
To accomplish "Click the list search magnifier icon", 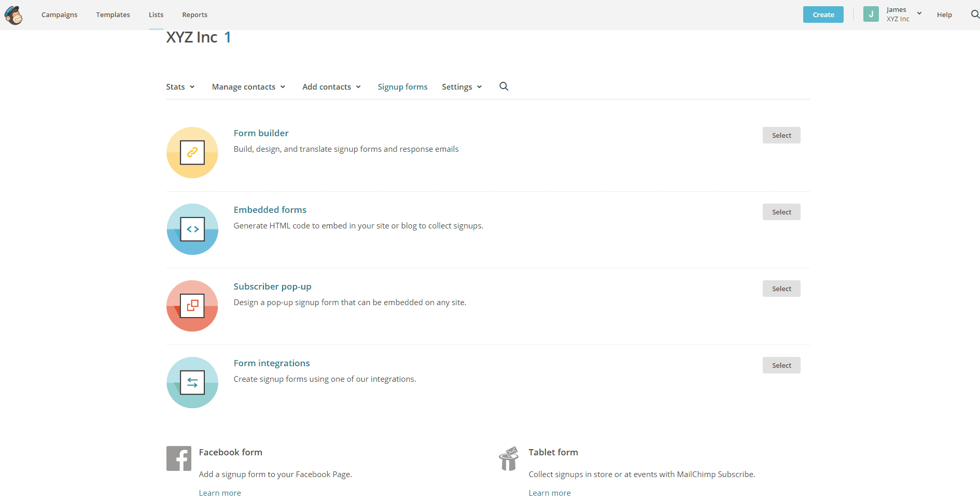I will point(503,87).
